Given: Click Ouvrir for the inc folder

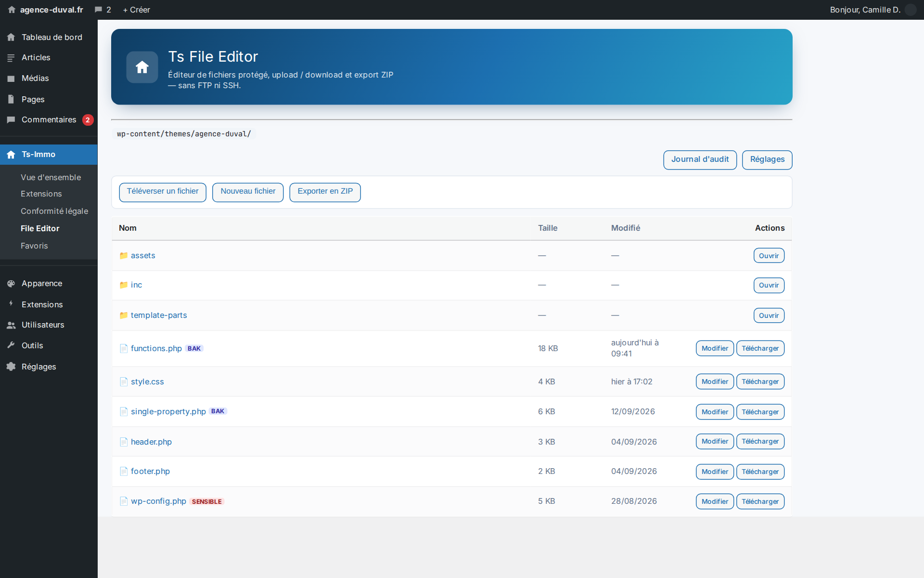Looking at the screenshot, I should coord(769,285).
